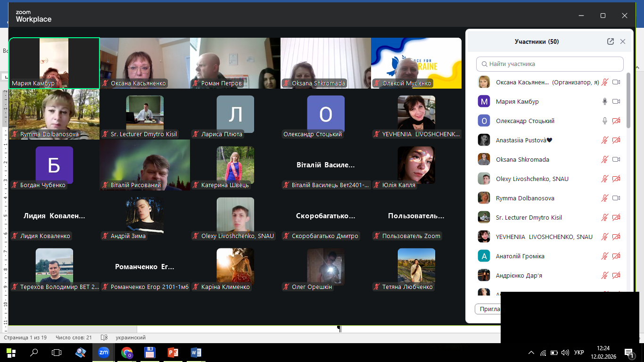
Task: Switch УКР keyboard language in tray
Action: 579,353
